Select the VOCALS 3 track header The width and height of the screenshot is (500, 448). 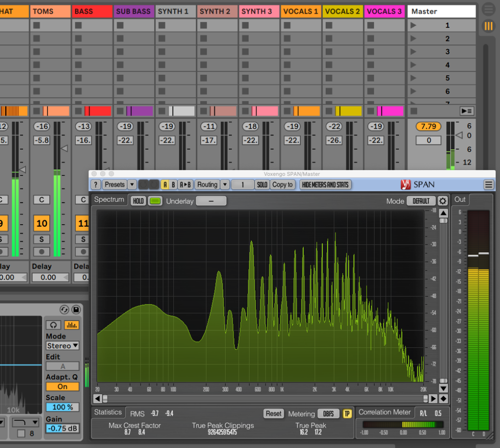[384, 12]
